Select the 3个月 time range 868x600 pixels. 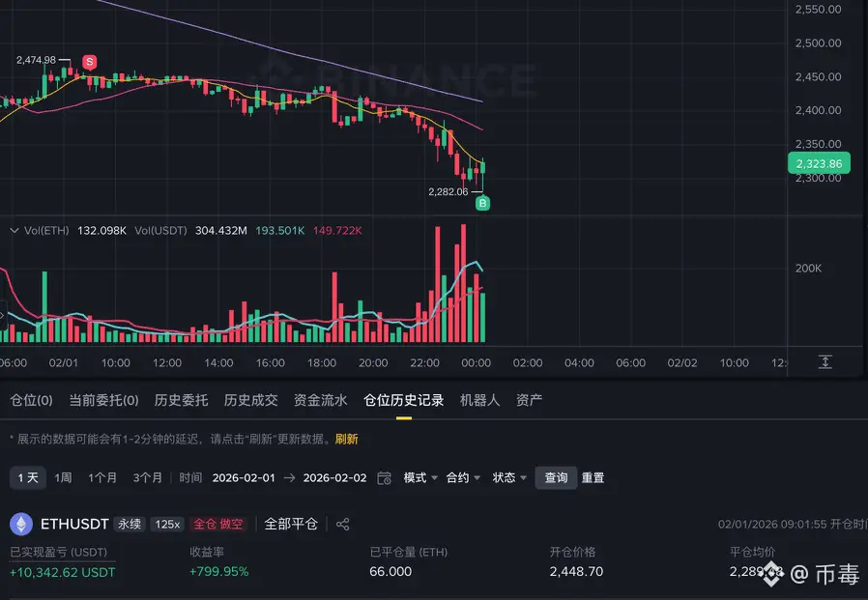click(148, 477)
